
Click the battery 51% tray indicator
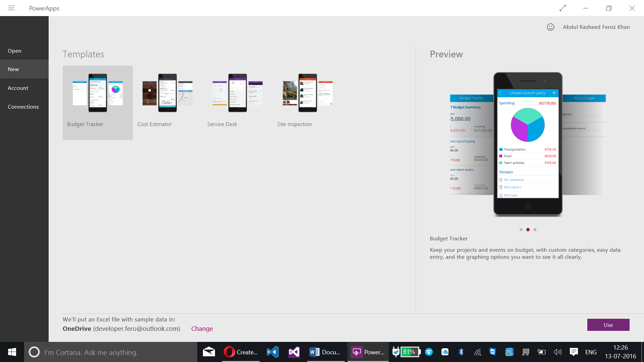[411, 352]
